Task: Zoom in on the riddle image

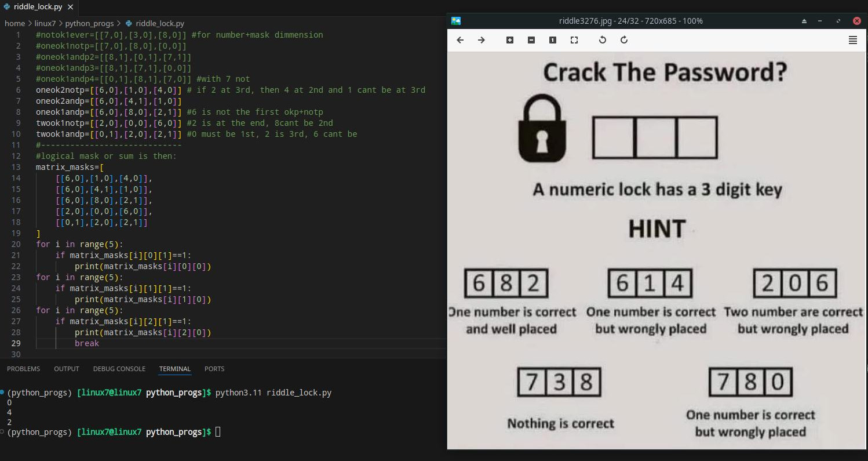Action: coord(509,40)
